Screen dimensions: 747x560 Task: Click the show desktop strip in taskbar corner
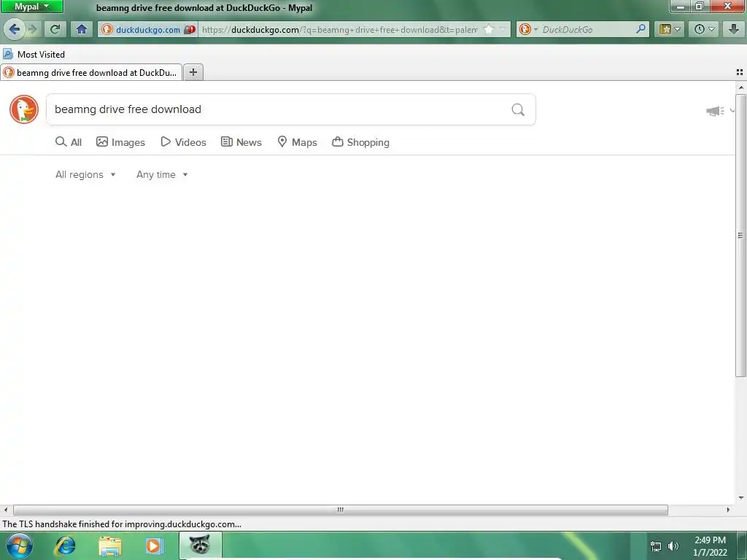coord(742,546)
